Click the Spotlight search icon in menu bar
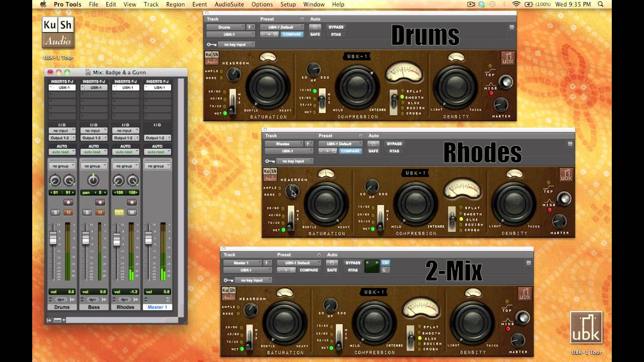This screenshot has height=362, width=644. tap(600, 5)
